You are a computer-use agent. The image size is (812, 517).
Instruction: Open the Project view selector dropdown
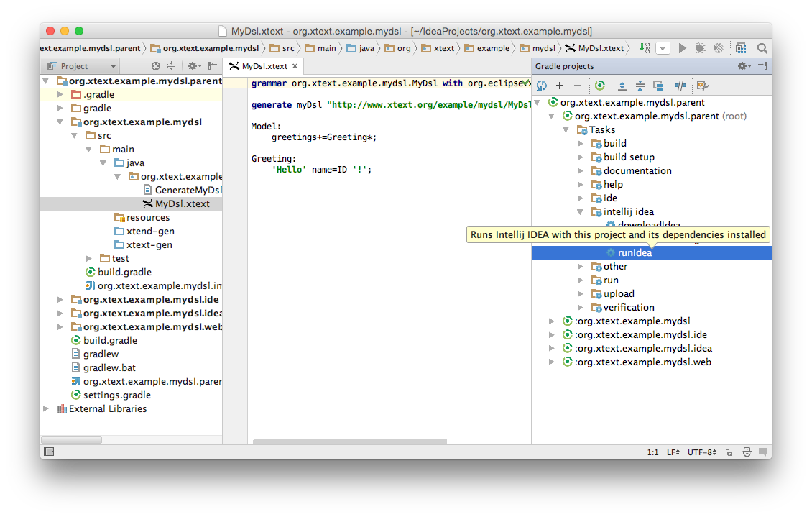[x=81, y=66]
